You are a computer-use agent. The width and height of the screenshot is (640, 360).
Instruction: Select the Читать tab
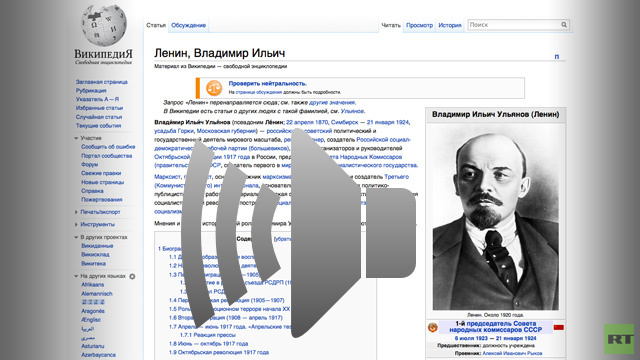point(391,25)
